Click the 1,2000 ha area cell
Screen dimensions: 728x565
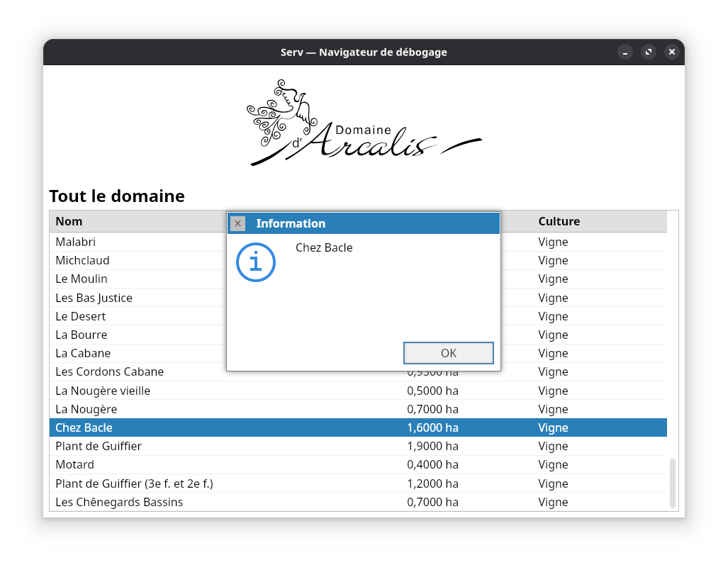coord(432,483)
